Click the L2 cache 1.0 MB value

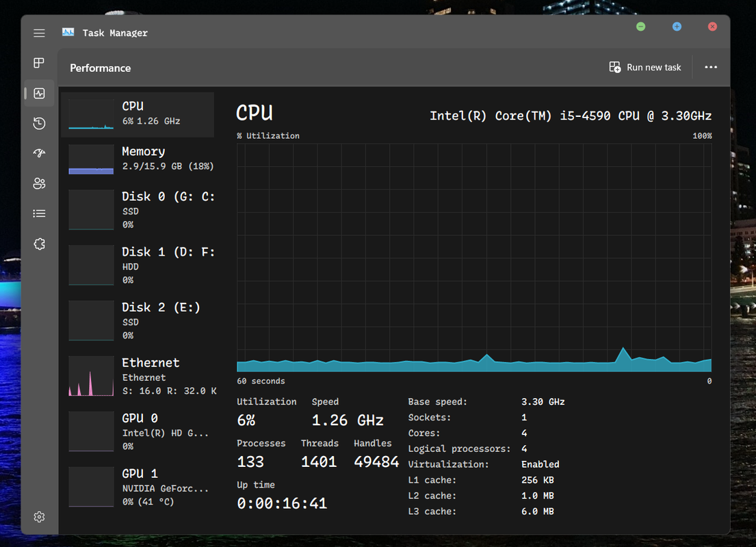[x=538, y=496]
